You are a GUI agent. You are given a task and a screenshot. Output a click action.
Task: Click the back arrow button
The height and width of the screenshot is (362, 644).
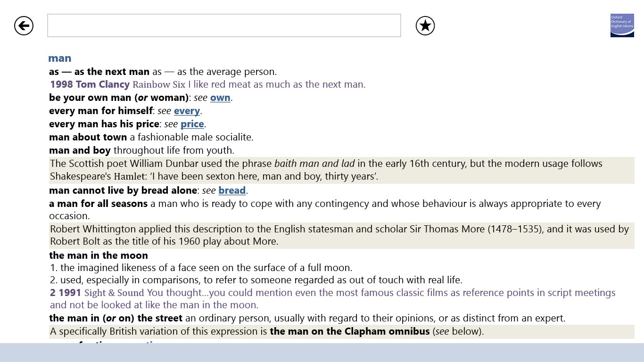click(24, 25)
